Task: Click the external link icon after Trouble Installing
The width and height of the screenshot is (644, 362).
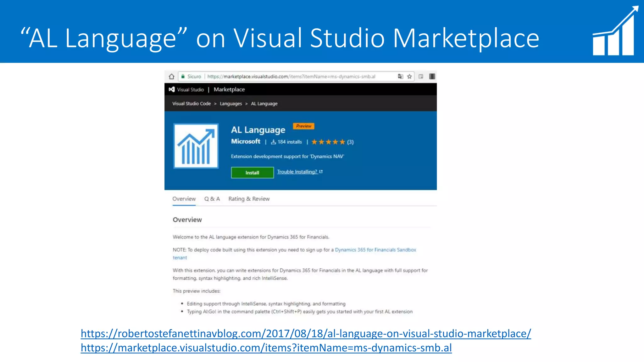Action: click(321, 172)
